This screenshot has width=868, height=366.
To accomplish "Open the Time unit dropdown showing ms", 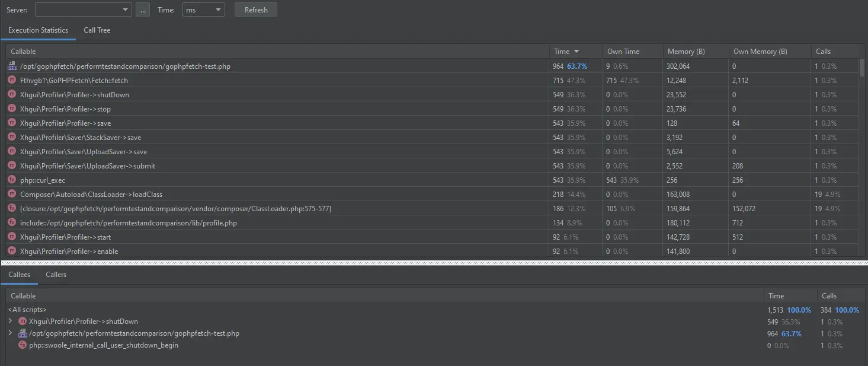I will pyautogui.click(x=203, y=9).
